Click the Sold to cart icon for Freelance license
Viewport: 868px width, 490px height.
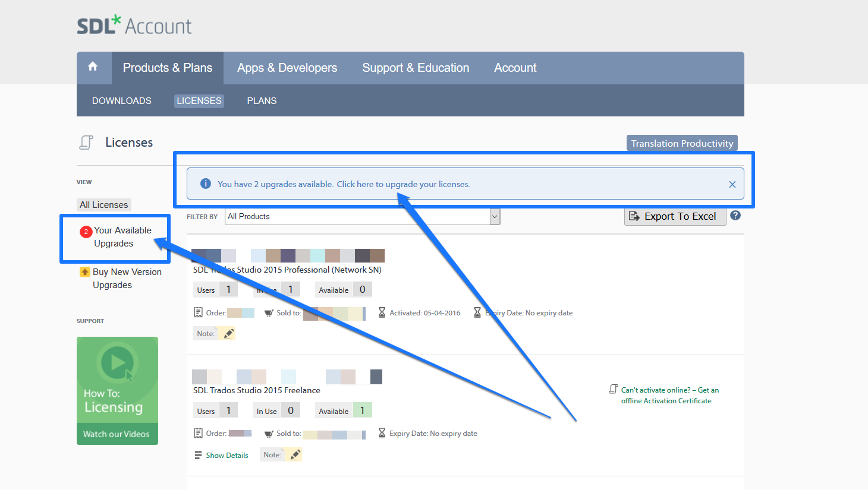pos(269,434)
